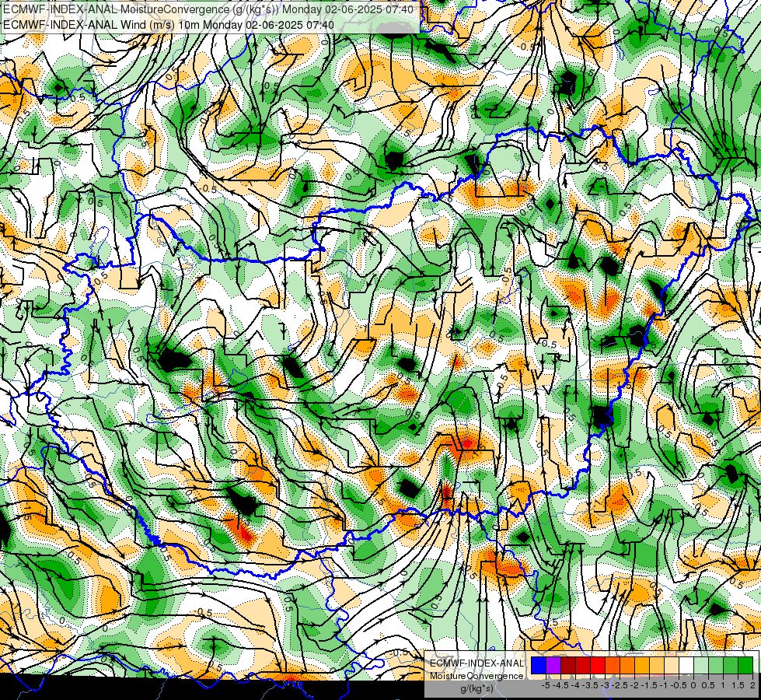761x700 pixels.
Task: Click the '-4.5' tick label on legend scale
Action: tap(561, 685)
